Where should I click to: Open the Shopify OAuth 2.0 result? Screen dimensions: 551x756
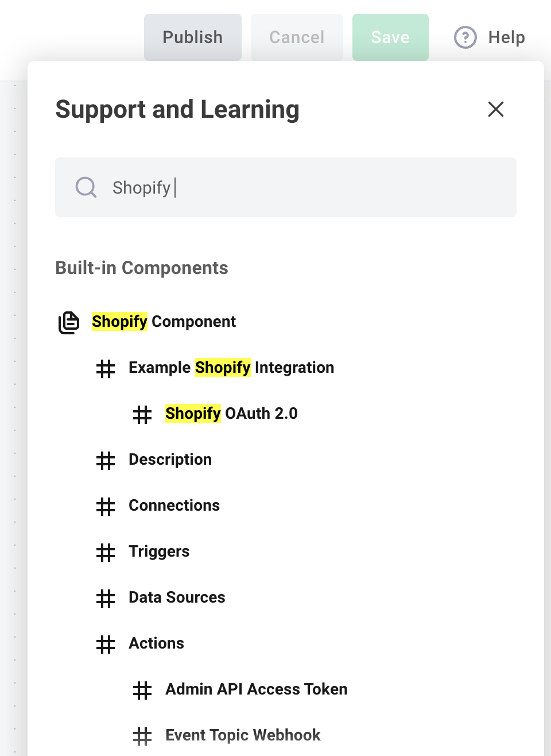point(231,413)
